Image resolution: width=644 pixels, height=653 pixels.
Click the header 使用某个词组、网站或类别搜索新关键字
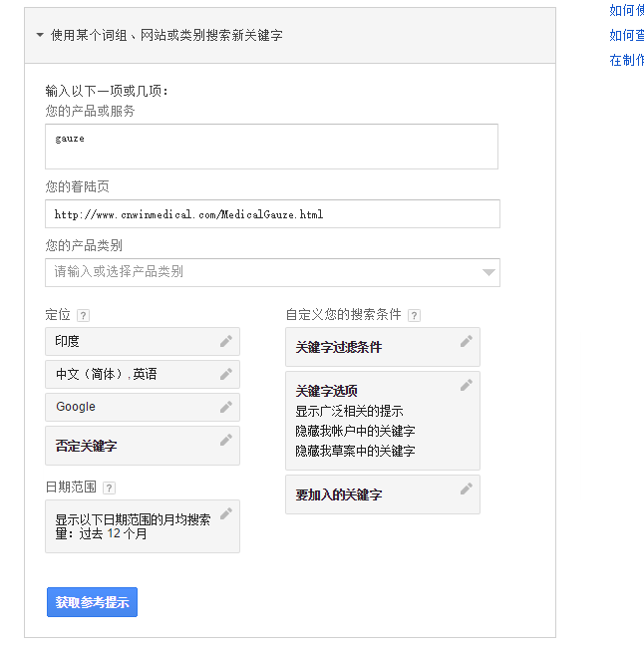coord(166,36)
